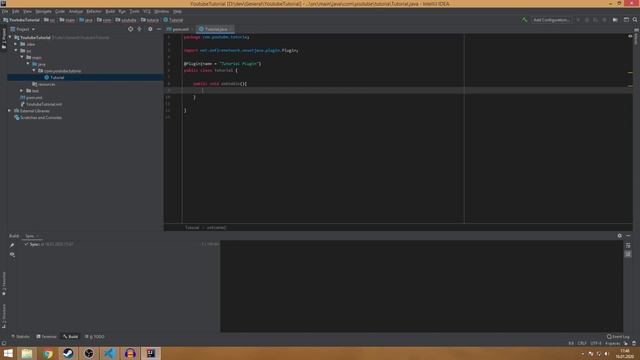
Task: Select the Sync tab in Build panel
Action: click(x=32, y=236)
